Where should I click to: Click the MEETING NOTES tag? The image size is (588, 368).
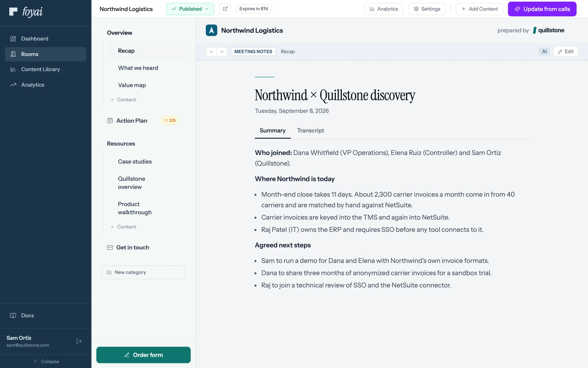(x=253, y=52)
